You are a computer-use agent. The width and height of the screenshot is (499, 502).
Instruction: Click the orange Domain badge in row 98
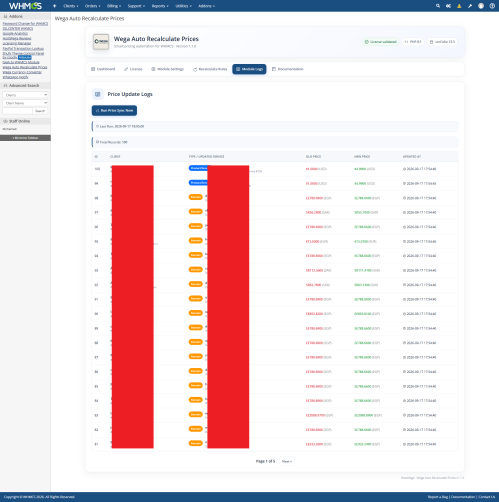(x=196, y=197)
